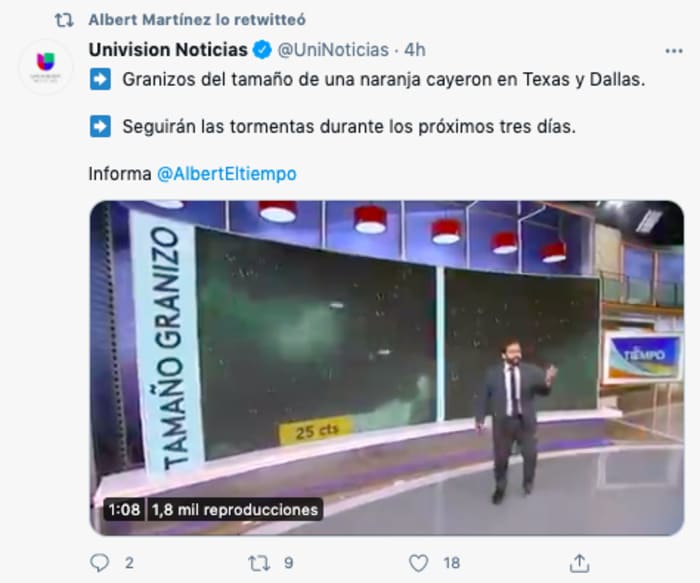700x583 pixels.
Task: Retweet using the arrows icon below video
Action: coord(259,563)
